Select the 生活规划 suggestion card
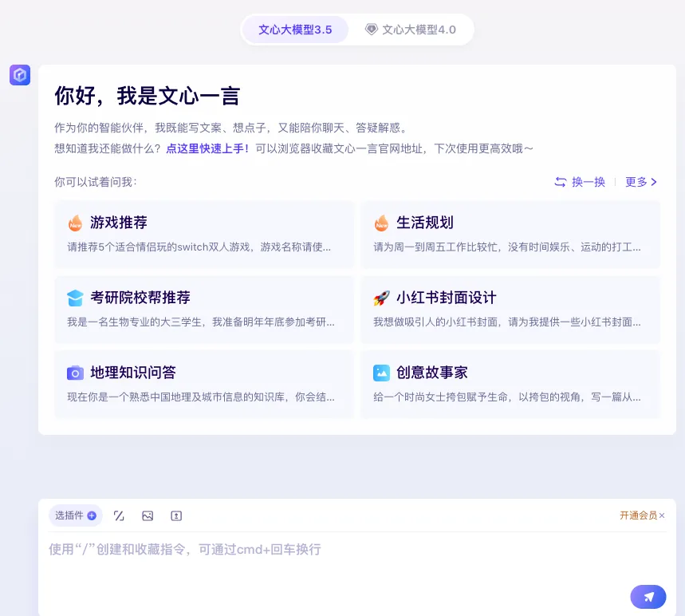 coord(510,234)
